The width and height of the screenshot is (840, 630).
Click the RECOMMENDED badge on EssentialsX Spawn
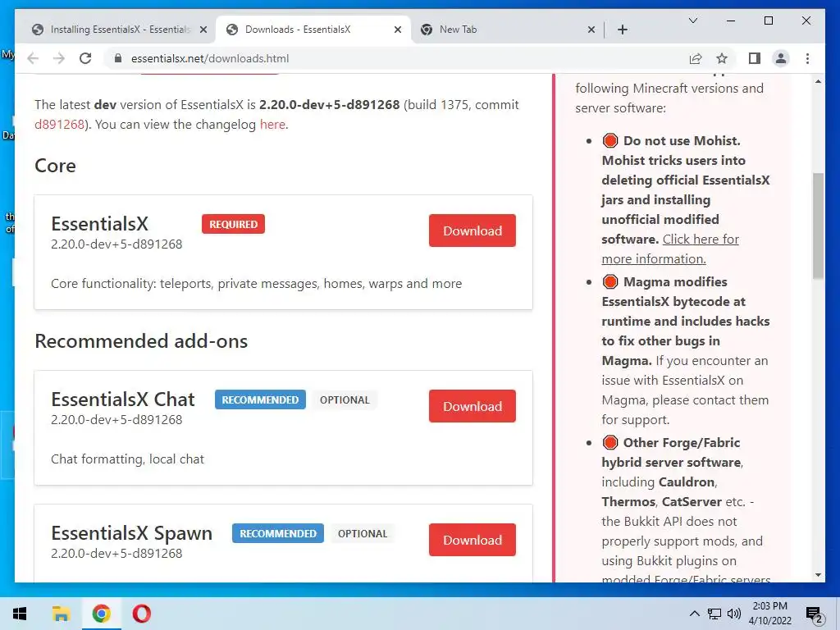pos(277,533)
